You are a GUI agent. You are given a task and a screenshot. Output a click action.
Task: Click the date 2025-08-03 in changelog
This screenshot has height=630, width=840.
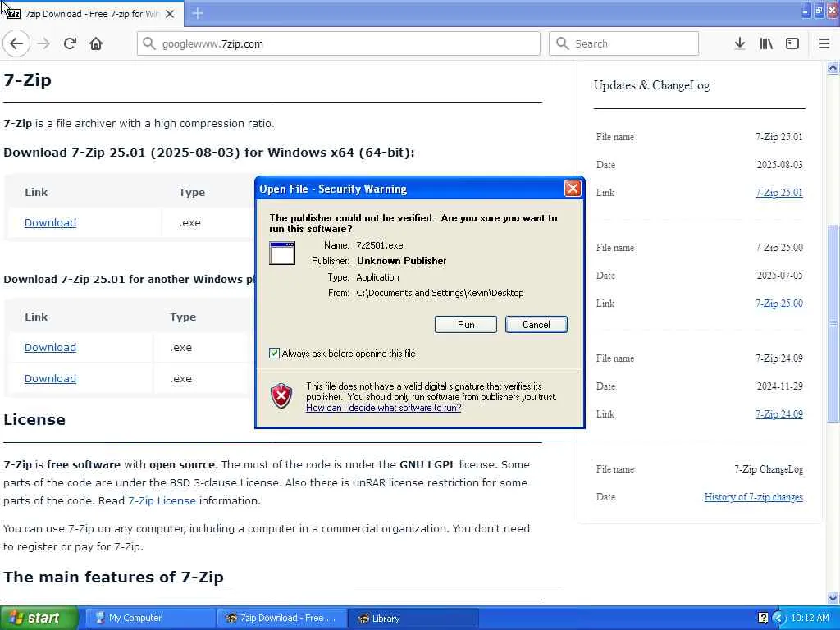tap(779, 164)
